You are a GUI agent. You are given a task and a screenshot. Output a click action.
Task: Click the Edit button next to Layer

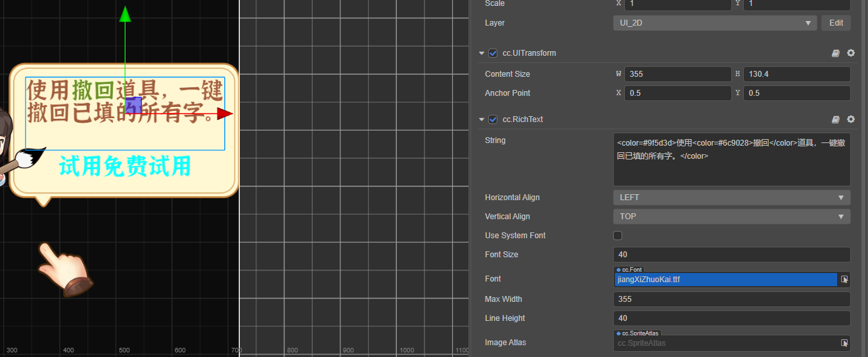836,23
